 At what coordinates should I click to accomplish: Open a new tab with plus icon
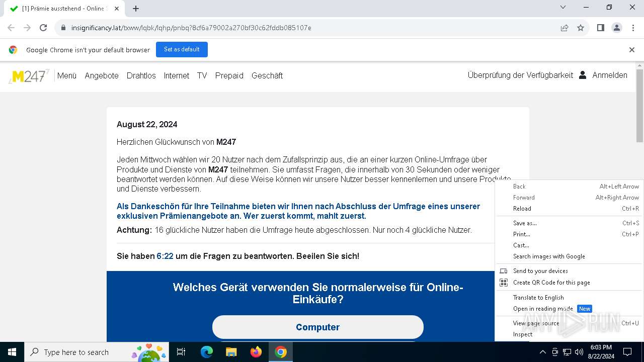(136, 9)
